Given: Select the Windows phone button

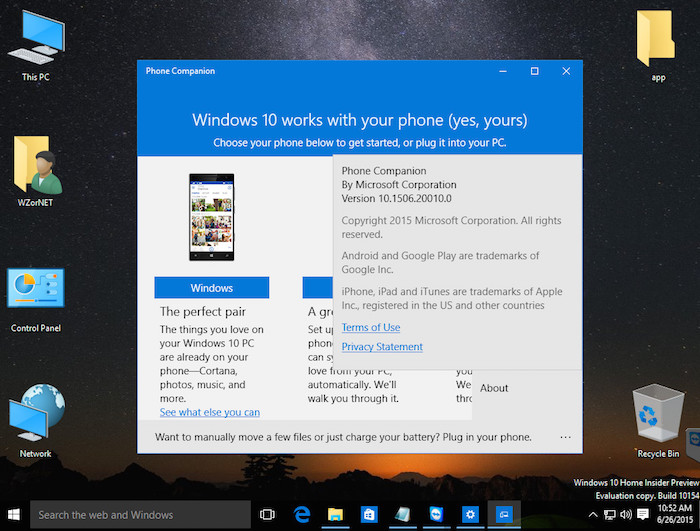Looking at the screenshot, I should pyautogui.click(x=212, y=288).
